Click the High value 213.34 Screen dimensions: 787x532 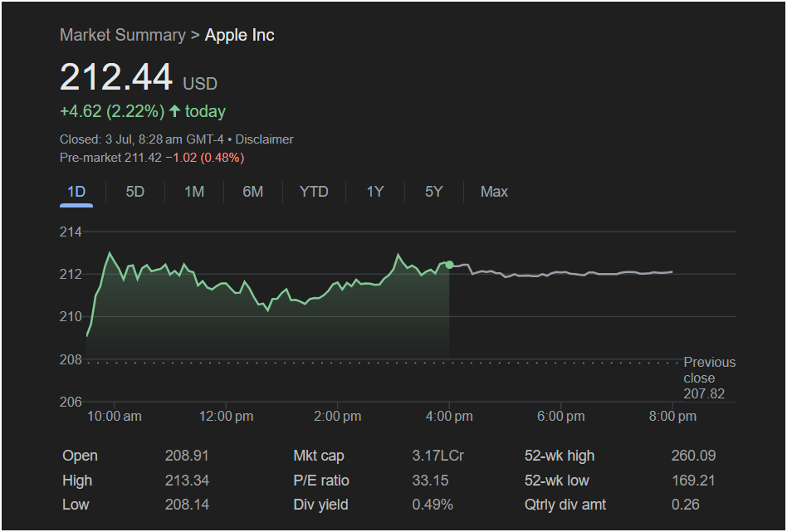[187, 481]
